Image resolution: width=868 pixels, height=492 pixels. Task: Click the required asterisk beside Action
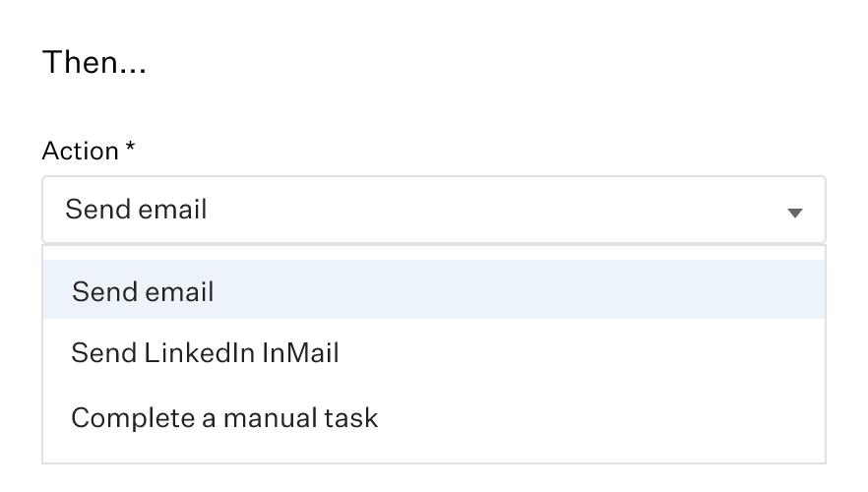(130, 149)
